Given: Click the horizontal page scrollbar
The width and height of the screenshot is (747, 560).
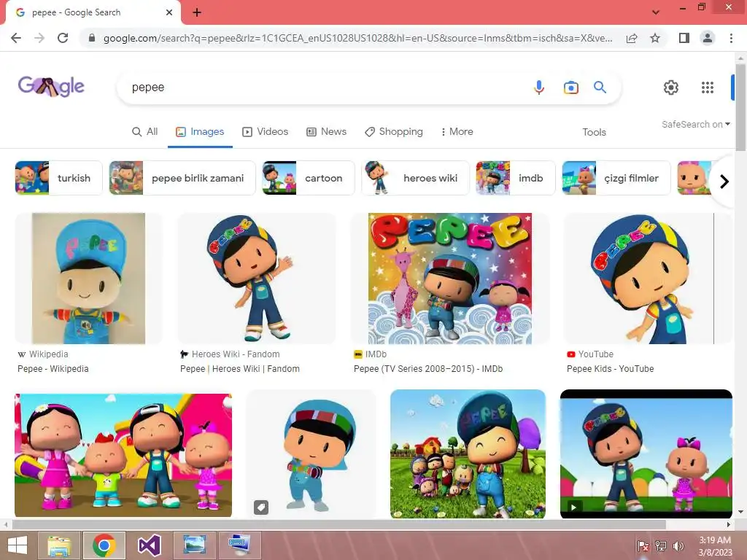Looking at the screenshot, I should click(339, 525).
